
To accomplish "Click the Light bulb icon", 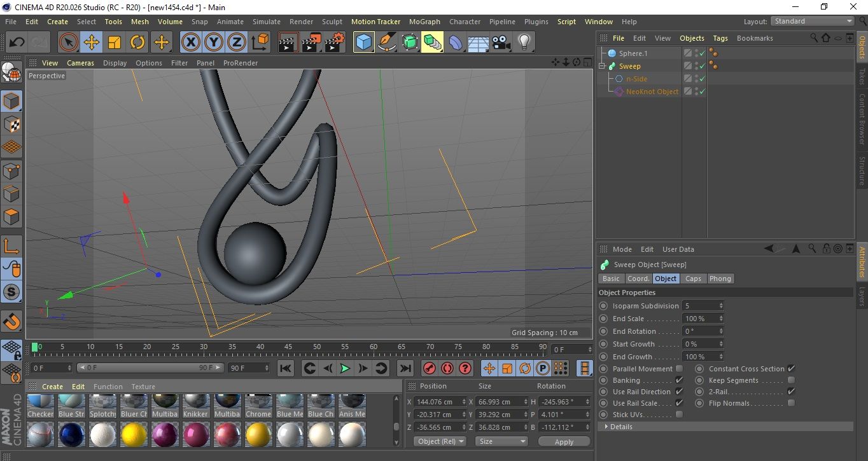I will 524,43.
